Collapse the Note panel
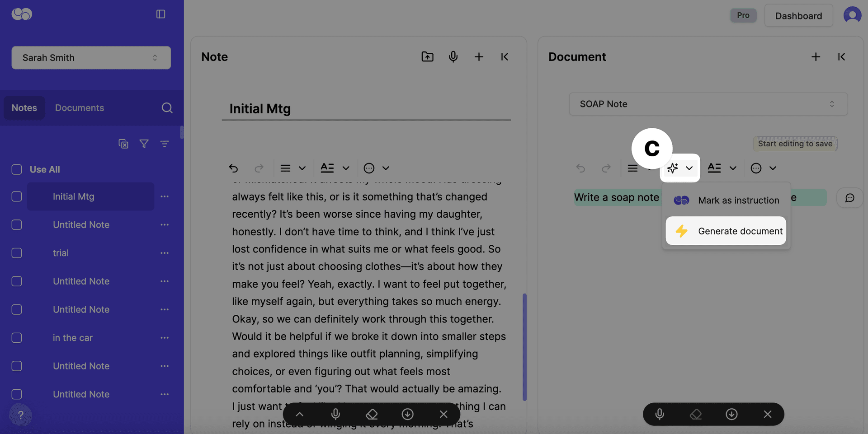 point(505,56)
